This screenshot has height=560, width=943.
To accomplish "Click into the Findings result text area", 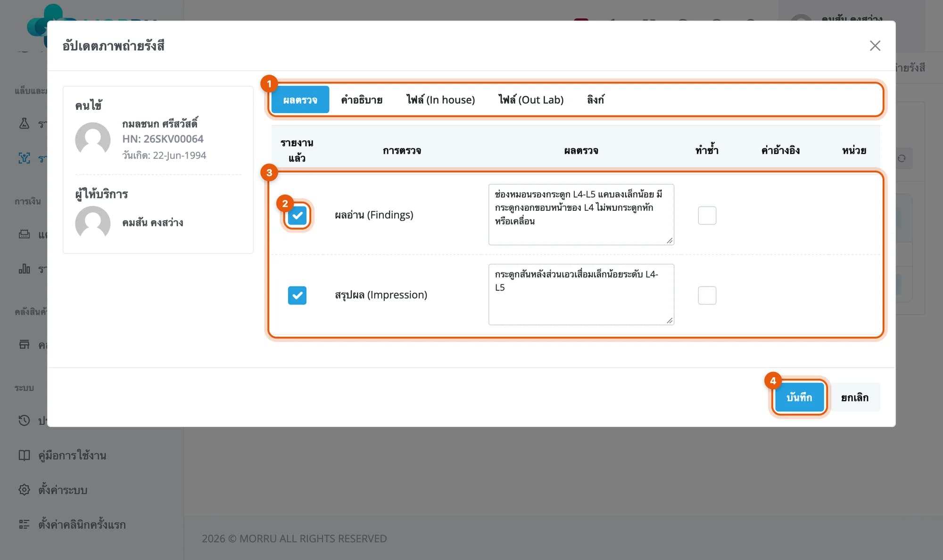I will click(x=581, y=214).
